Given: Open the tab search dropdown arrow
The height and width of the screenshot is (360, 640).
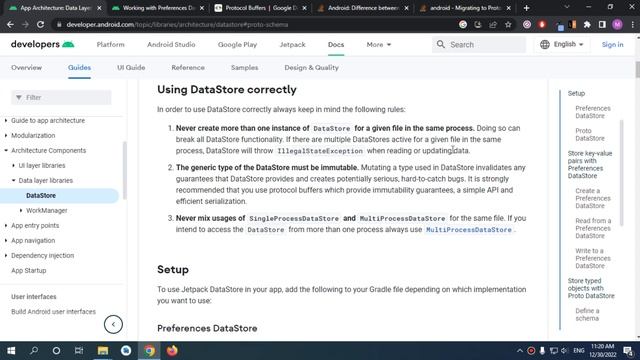Looking at the screenshot, I should [567, 7].
